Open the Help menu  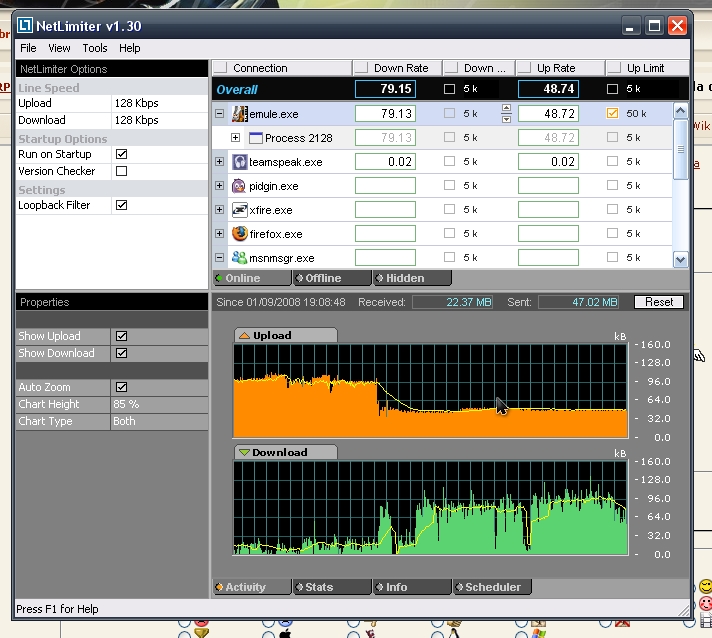(129, 48)
